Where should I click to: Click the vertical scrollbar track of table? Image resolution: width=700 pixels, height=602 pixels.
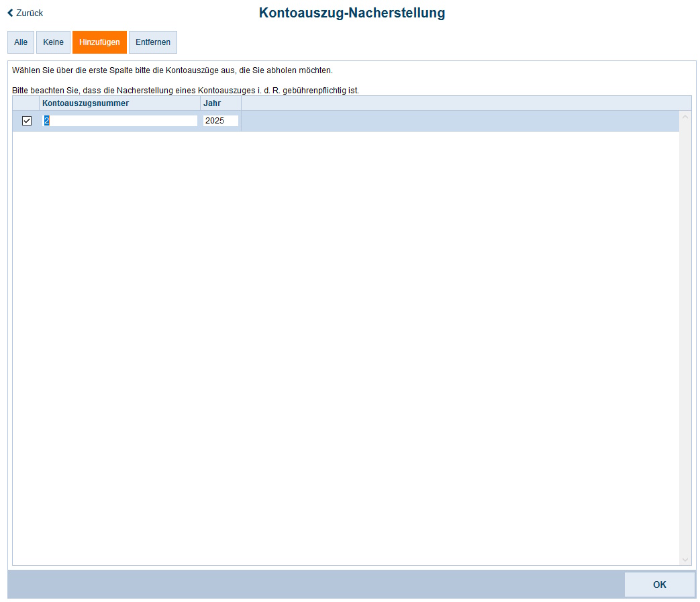coord(685,336)
